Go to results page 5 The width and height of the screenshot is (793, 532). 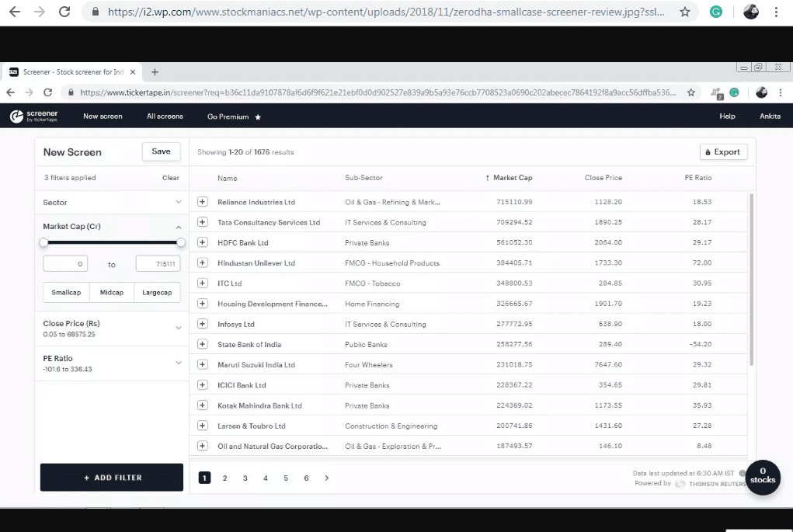tap(286, 478)
